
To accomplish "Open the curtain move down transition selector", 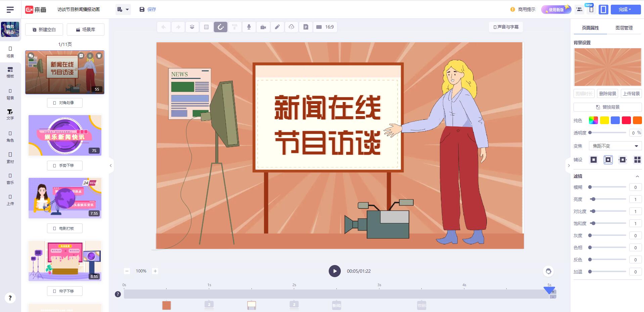I will (64, 291).
